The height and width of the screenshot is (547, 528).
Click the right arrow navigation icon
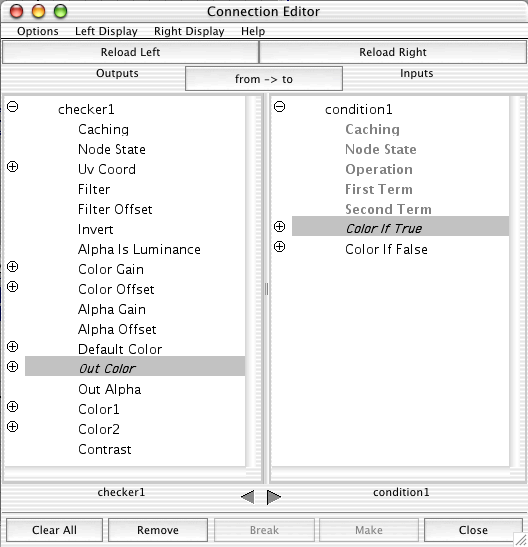point(274,497)
